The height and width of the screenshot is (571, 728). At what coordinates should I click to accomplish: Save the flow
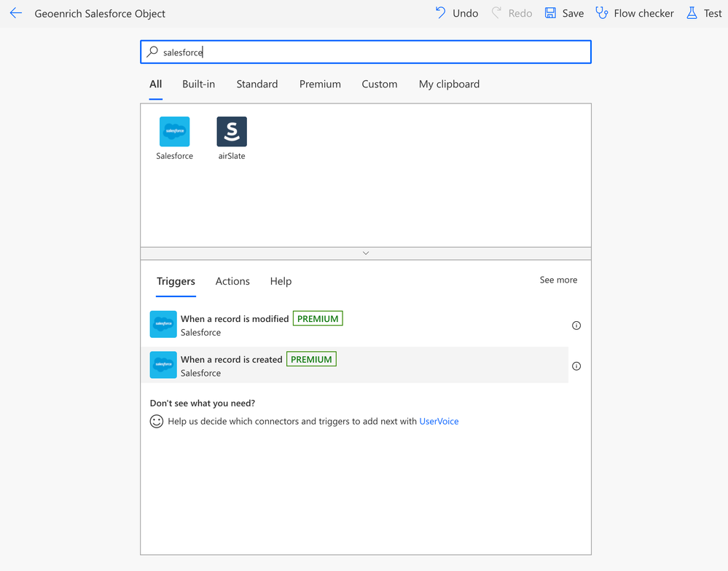(564, 13)
